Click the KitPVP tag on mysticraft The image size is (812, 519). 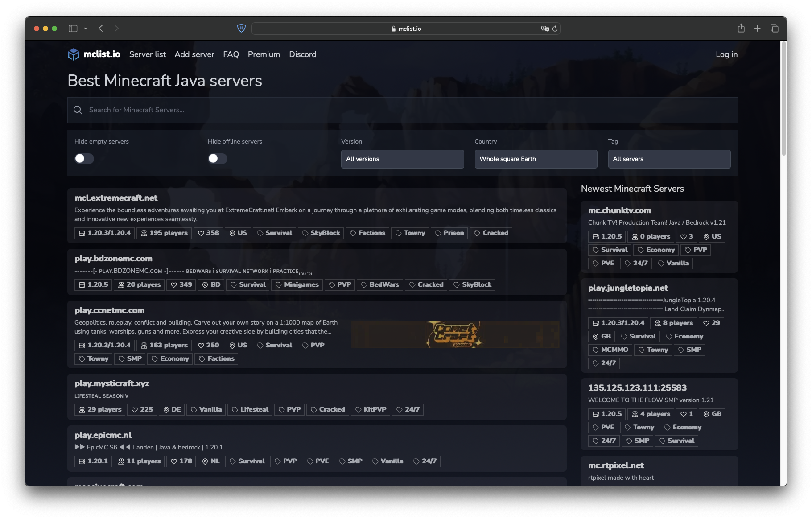pyautogui.click(x=370, y=410)
